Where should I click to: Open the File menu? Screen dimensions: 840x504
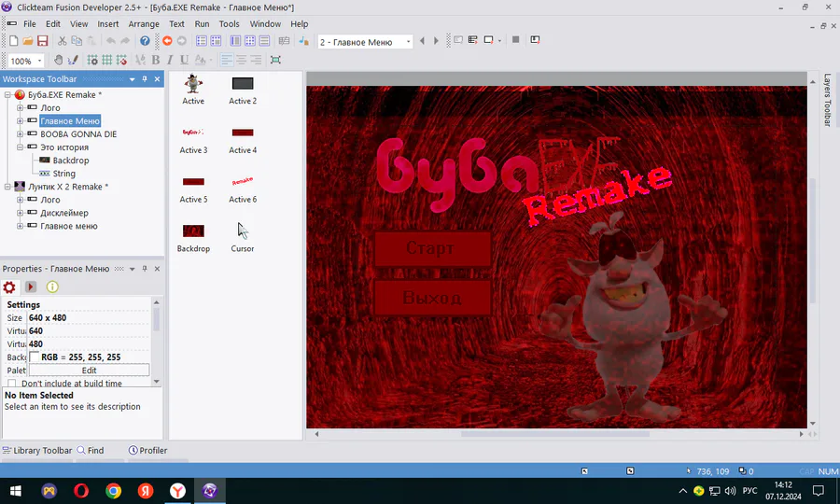click(x=30, y=24)
